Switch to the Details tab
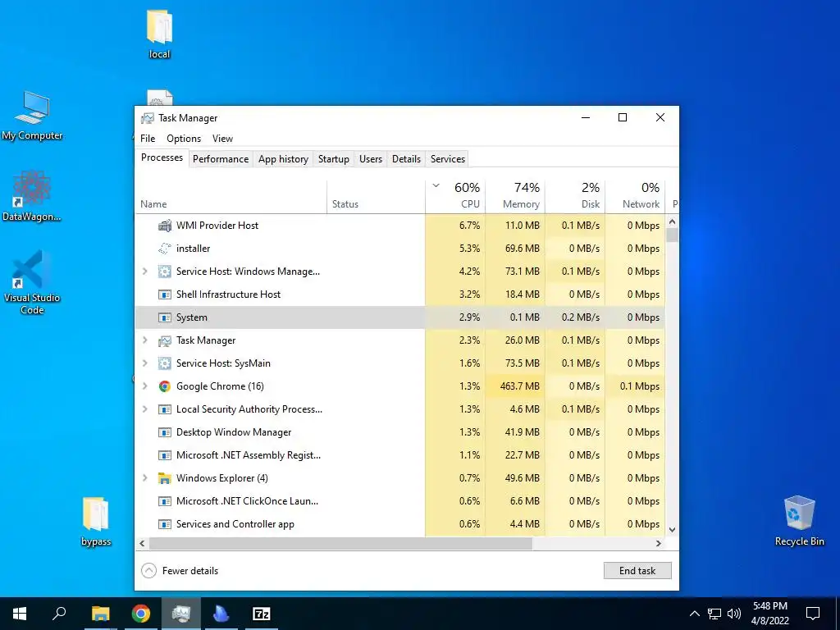Screen dimensions: 840x630 [406, 159]
